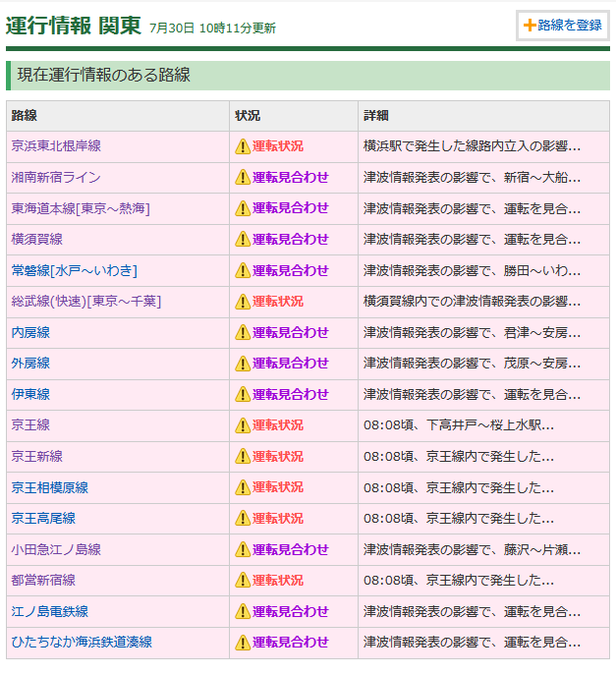Click the orange plus icon in 路線を登録
Screen dimensions: 616x675
[x=530, y=26]
